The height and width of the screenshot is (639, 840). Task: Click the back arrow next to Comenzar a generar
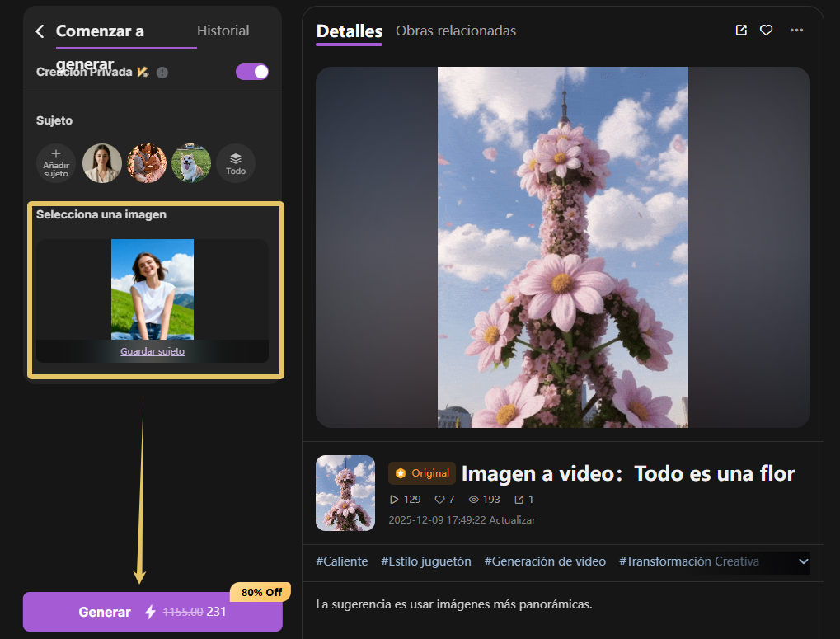39,30
